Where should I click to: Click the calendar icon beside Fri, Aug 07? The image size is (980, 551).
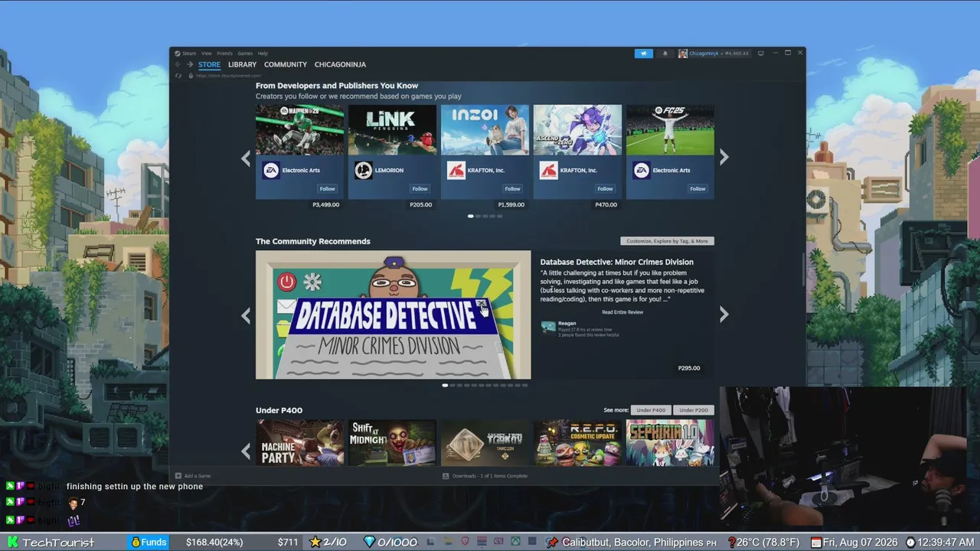pyautogui.click(x=816, y=542)
